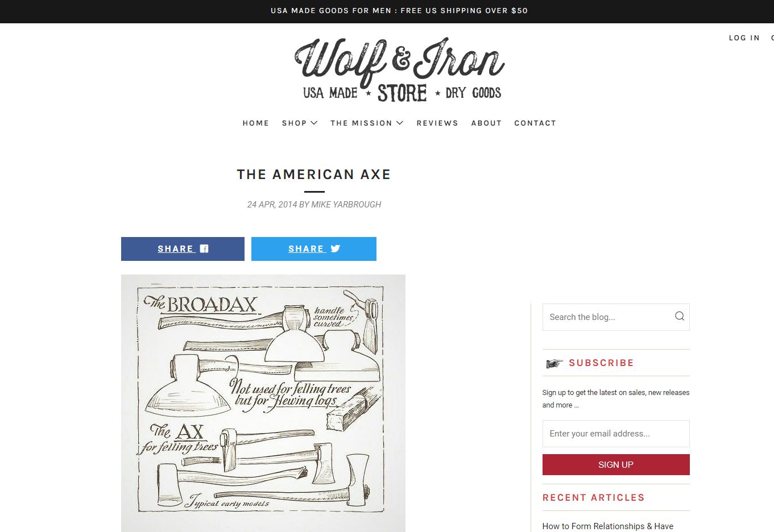
Task: Click the red Sign Up button
Action: (616, 464)
